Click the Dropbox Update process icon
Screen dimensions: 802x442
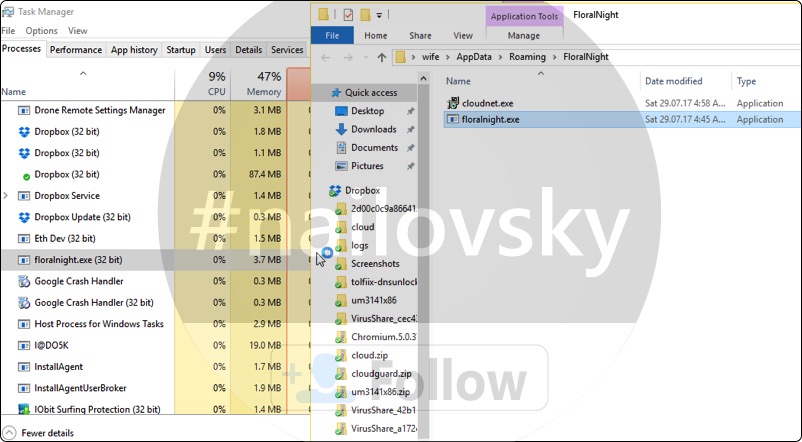tap(24, 217)
